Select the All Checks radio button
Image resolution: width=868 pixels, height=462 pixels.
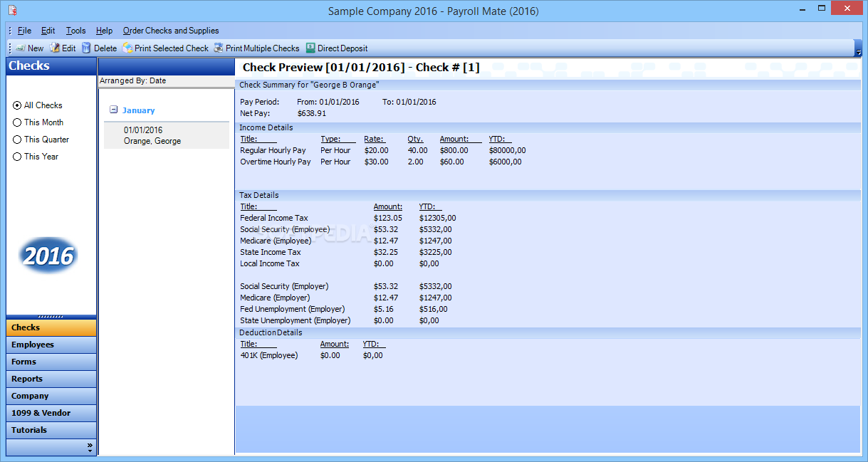17,105
